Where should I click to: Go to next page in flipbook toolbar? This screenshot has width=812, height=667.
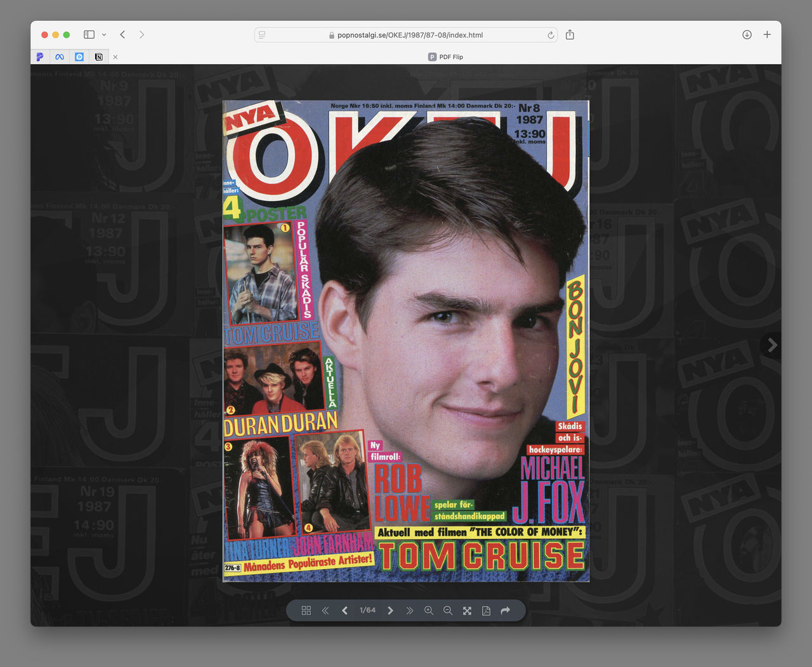point(390,611)
